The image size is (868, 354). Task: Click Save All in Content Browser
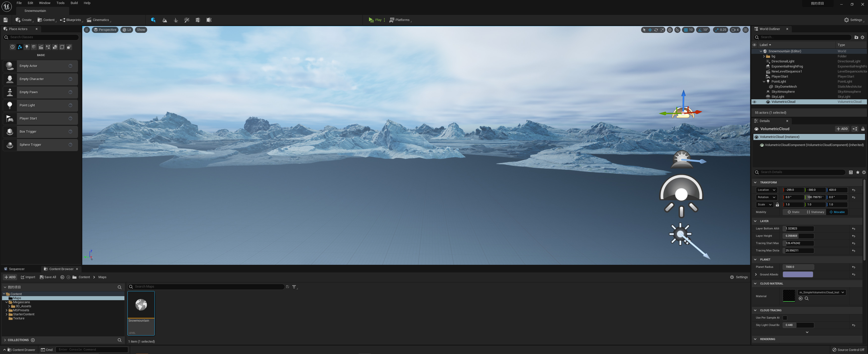point(48,277)
